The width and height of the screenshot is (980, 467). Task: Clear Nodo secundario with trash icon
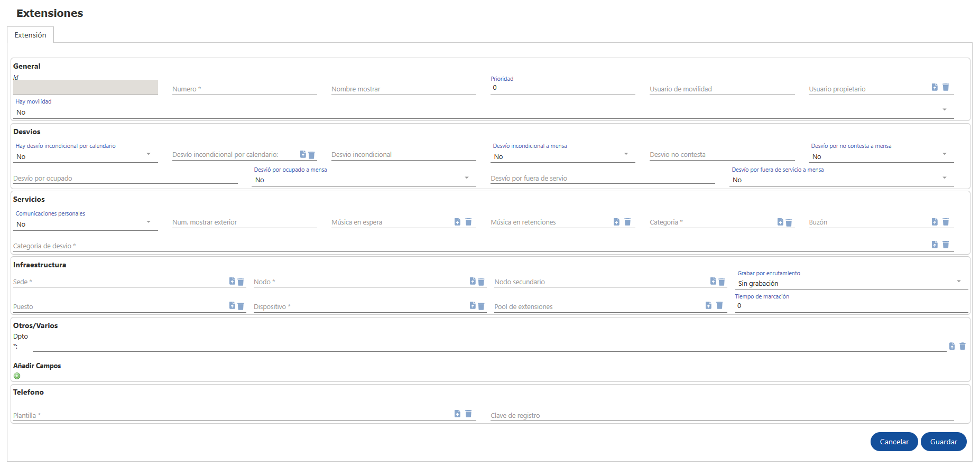click(722, 282)
